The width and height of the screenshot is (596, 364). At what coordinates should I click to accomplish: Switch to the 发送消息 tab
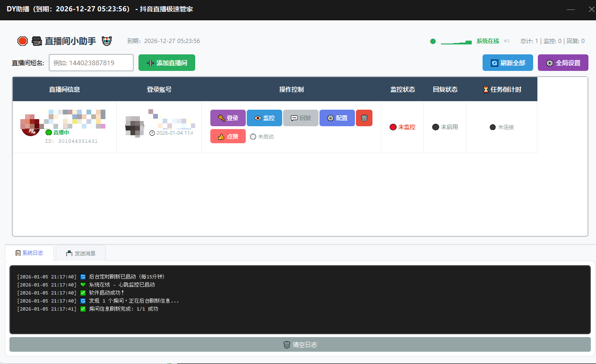(x=81, y=253)
